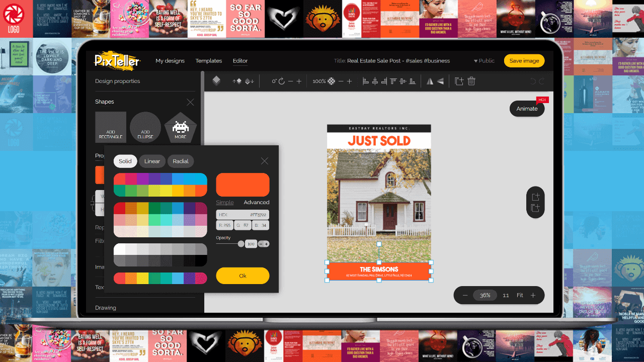This screenshot has width=644, height=362.
Task: Click JUST SOLD text on canvas
Action: tap(379, 141)
